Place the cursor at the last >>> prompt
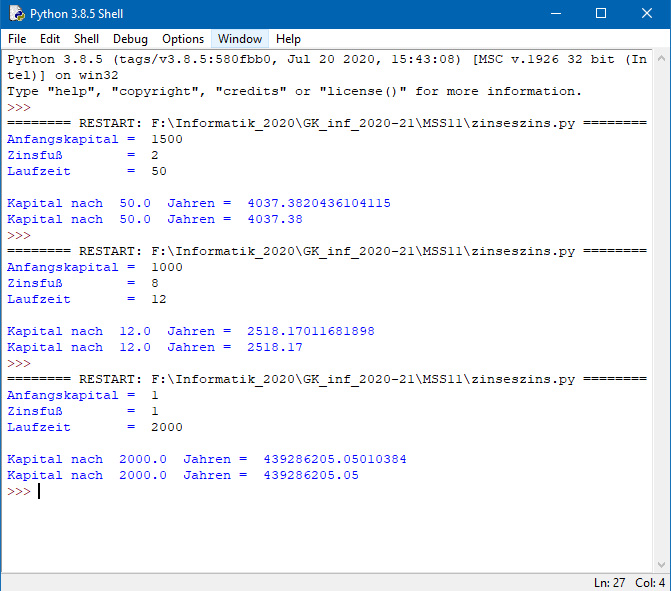 [x=38, y=491]
